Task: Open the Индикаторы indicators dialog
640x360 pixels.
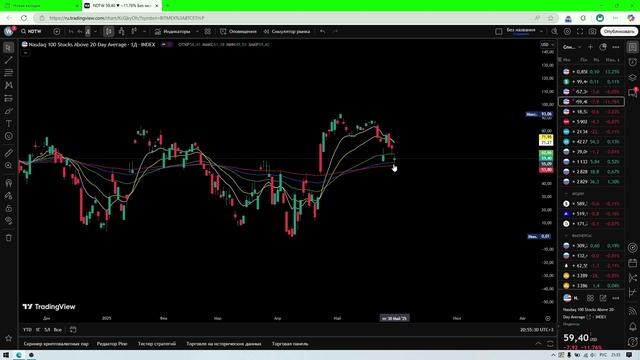Action: pyautogui.click(x=173, y=31)
